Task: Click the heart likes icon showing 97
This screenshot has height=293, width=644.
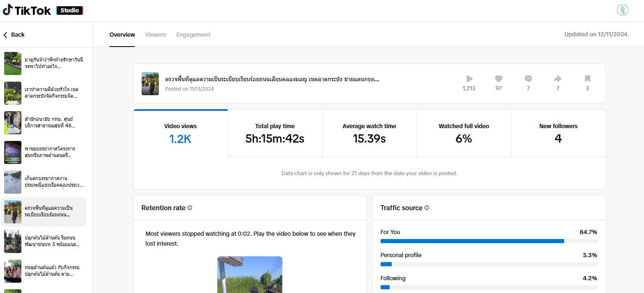Action: coord(498,79)
